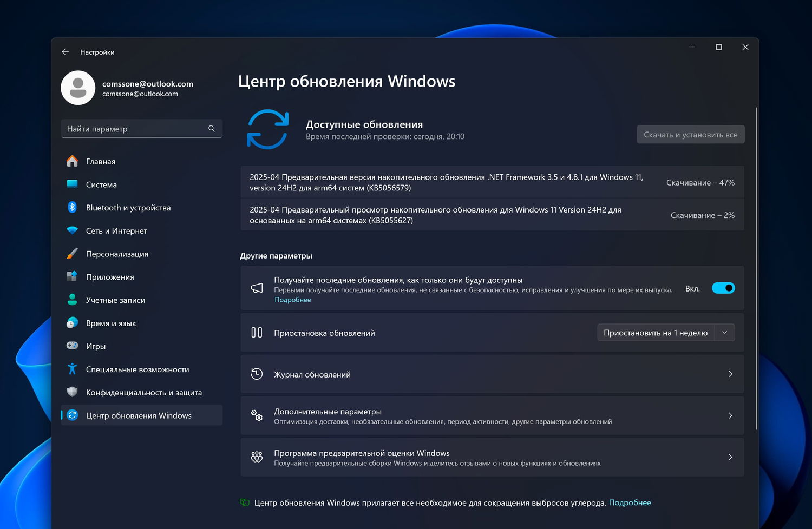
Task: Select Конфиденциальность и защита section
Action: (142, 393)
